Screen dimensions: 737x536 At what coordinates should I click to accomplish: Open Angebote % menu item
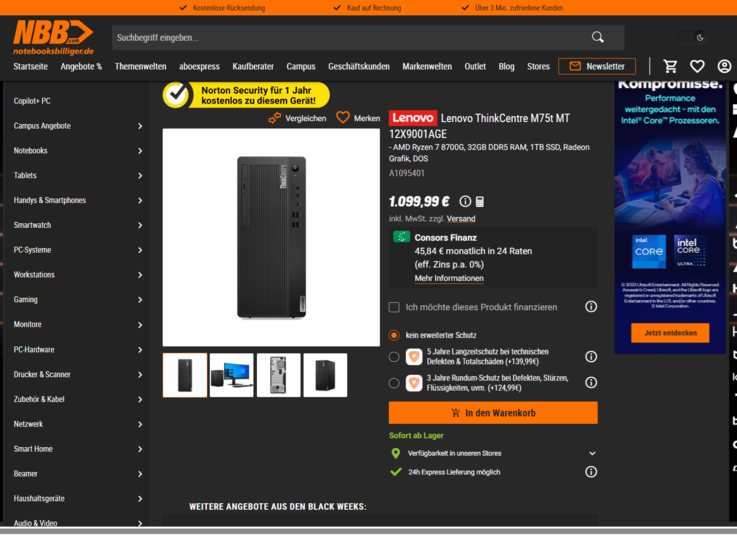[81, 66]
